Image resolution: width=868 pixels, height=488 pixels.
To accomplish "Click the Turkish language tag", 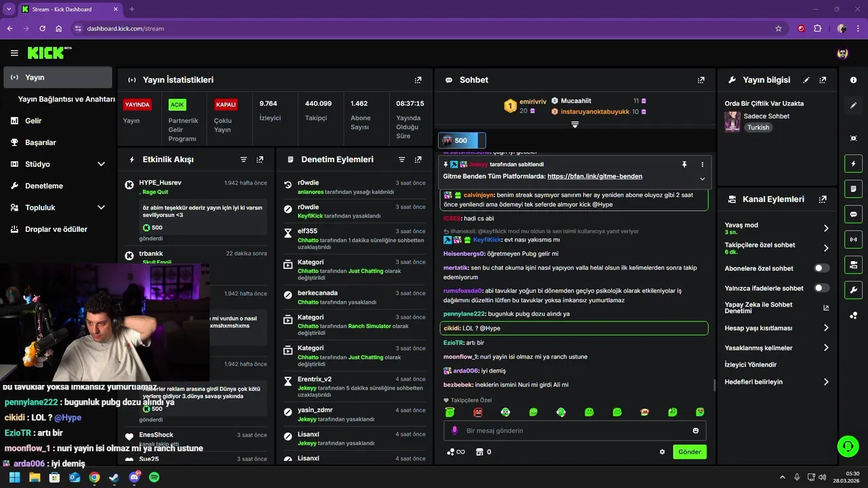I will coord(758,127).
